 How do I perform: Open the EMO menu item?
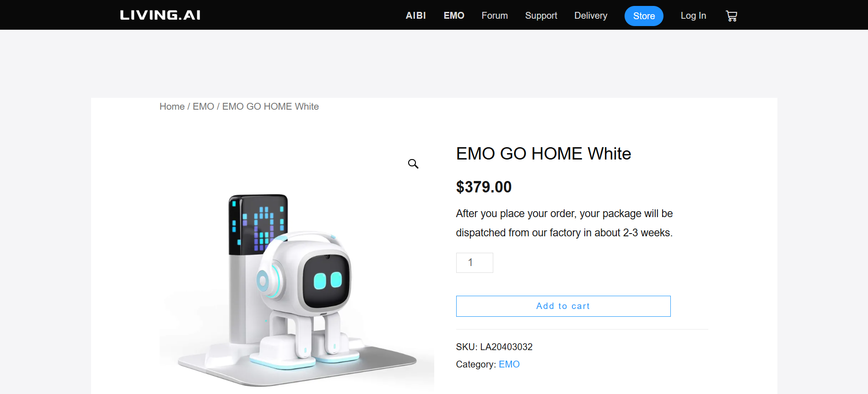454,16
